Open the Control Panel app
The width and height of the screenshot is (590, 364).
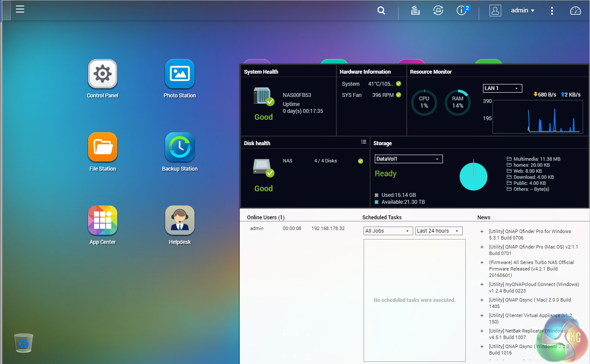click(103, 74)
